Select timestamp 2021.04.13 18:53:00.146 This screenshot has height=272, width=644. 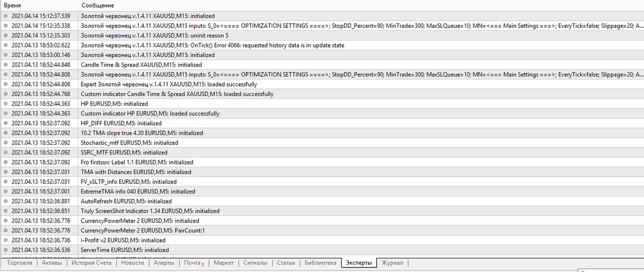point(41,55)
